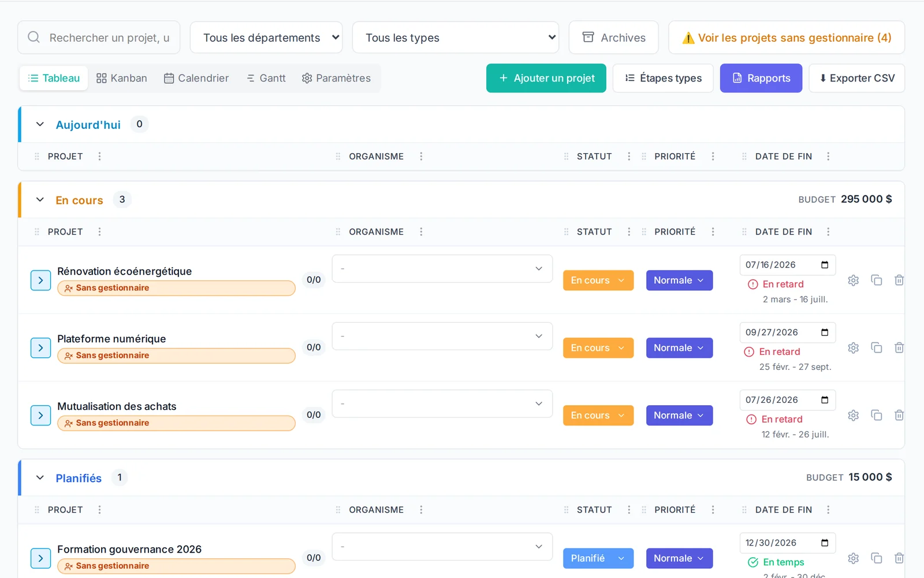Duplicate the Rénovation écoénergétique project
924x578 pixels.
pos(876,280)
